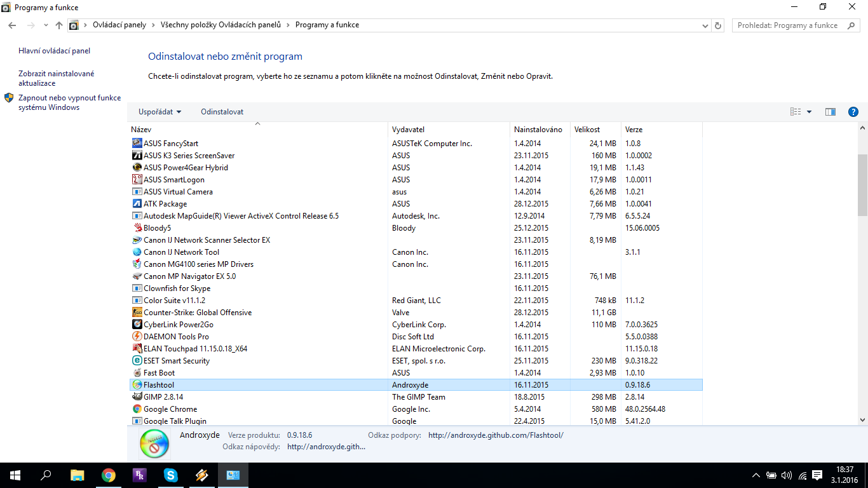The height and width of the screenshot is (488, 868).
Task: Click the scrollbar down arrow
Action: (x=862, y=420)
